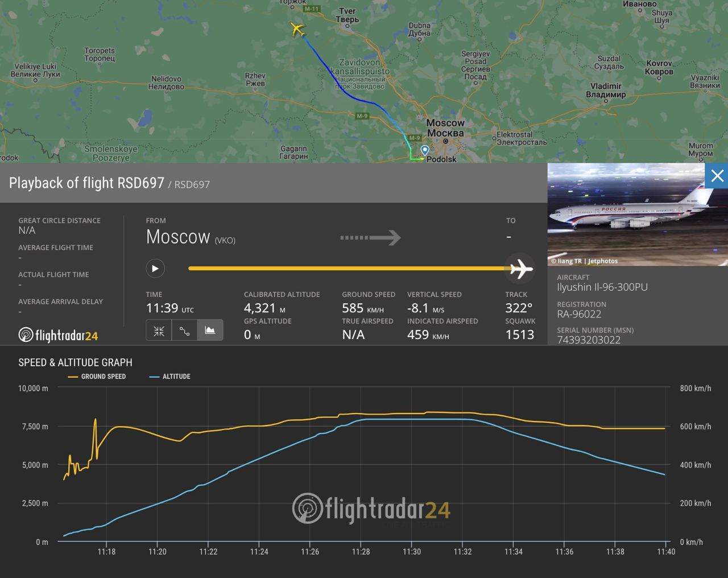
Task: Click the Moscow origin airport name
Action: 178,237
